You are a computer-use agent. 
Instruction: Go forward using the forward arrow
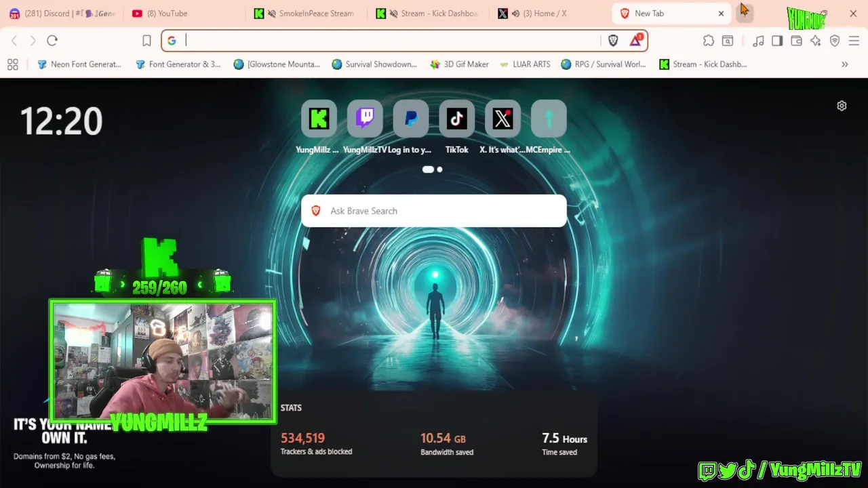pos(33,41)
